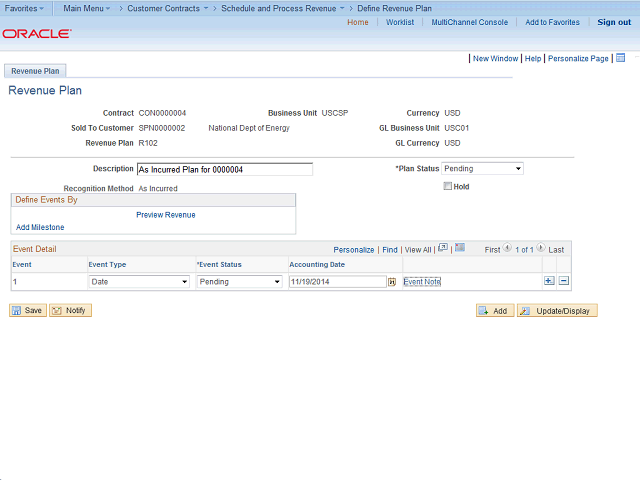Open Schedule and Process Revenue breadcrumb menu
Image resolution: width=640 pixels, height=480 pixels.
(282, 8)
